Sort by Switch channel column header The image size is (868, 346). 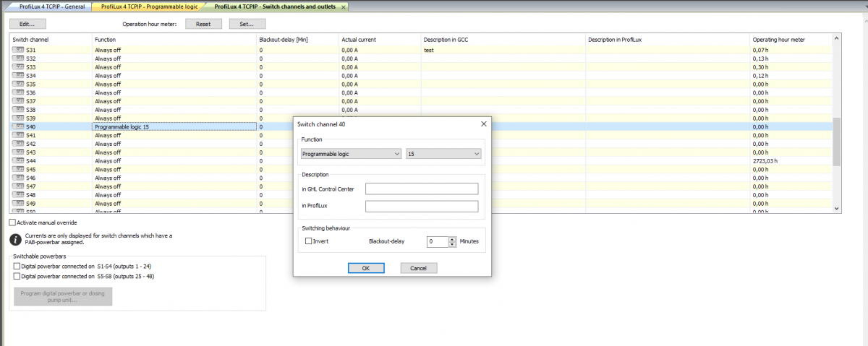point(51,39)
